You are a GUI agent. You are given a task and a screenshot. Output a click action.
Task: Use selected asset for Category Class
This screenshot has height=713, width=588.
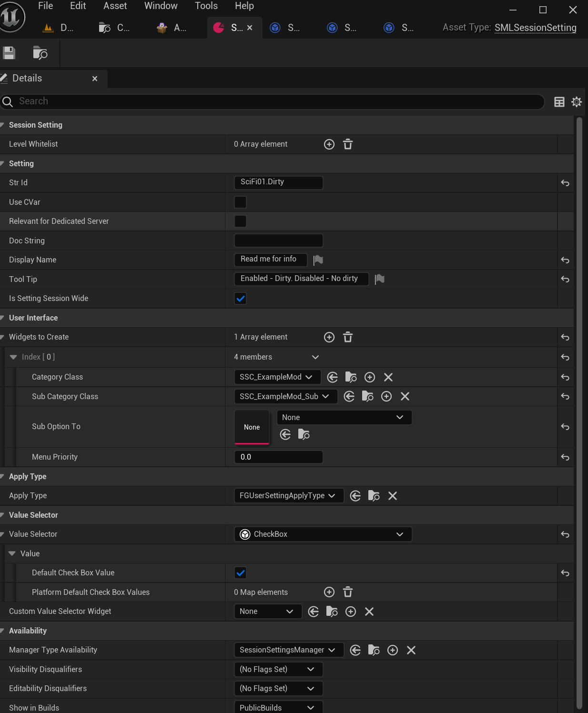(333, 377)
